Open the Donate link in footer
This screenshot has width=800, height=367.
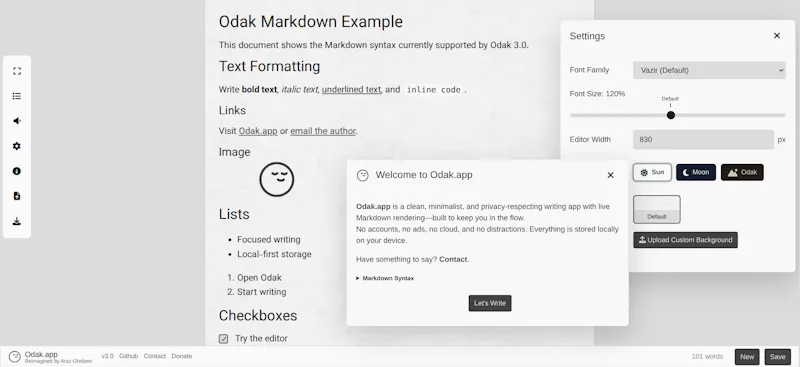point(182,356)
